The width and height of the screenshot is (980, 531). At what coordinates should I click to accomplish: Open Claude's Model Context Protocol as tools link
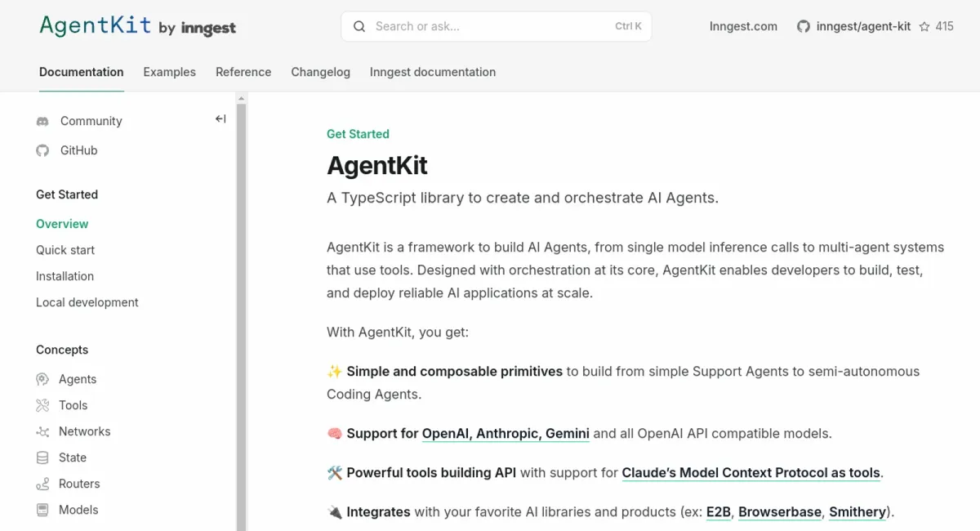pyautogui.click(x=751, y=472)
